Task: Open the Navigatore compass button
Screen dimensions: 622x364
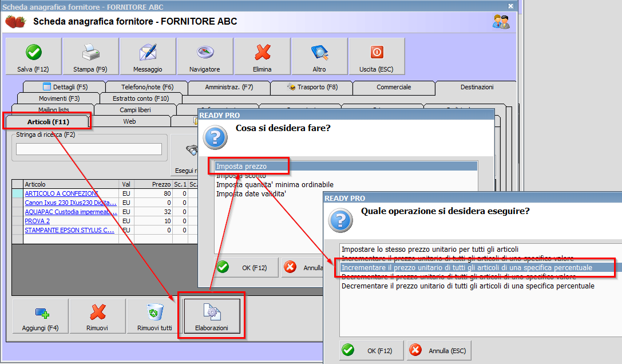Action: [x=205, y=56]
